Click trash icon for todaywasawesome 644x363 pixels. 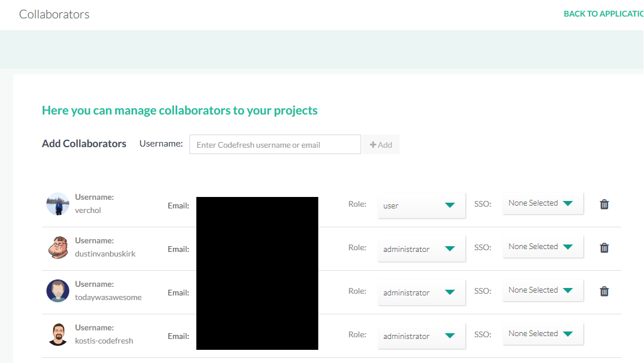pos(604,291)
